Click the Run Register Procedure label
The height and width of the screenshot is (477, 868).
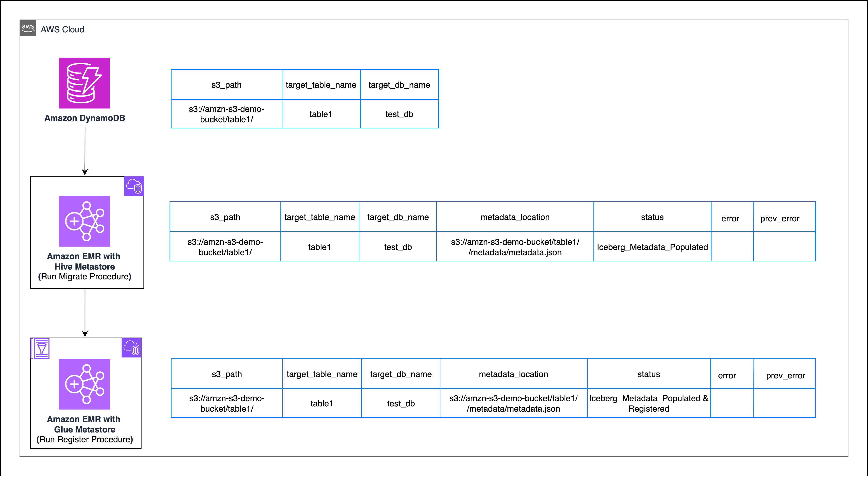[x=85, y=439]
